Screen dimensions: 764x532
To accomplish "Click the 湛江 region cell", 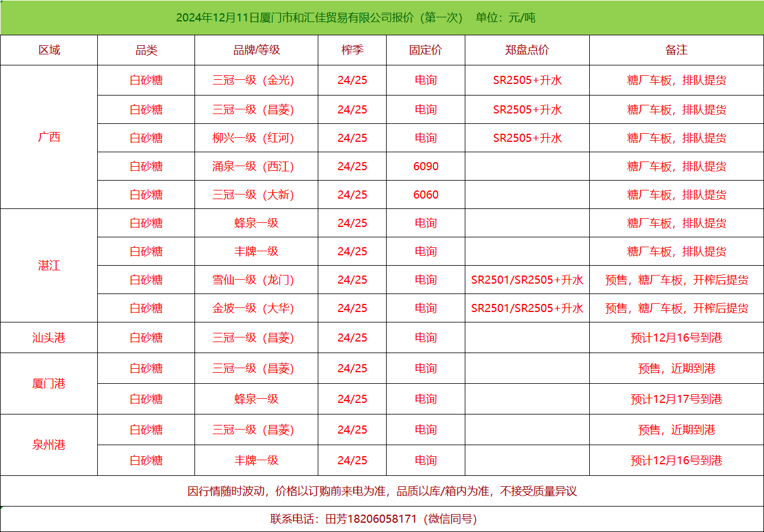I will pyautogui.click(x=49, y=266).
